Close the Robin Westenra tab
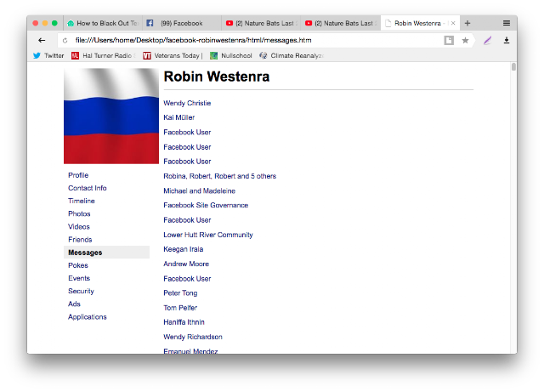Screen dimensions: 544x392 pyautogui.click(x=453, y=23)
